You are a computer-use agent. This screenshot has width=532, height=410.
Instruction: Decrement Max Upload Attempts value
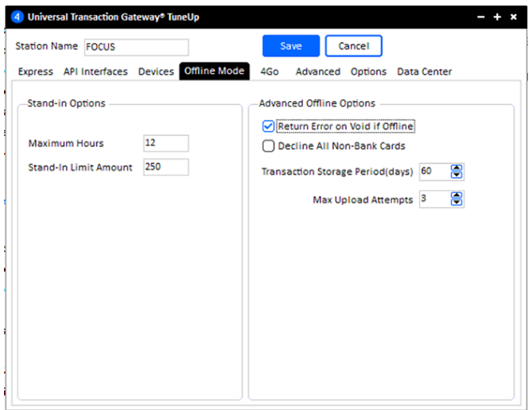click(x=456, y=203)
